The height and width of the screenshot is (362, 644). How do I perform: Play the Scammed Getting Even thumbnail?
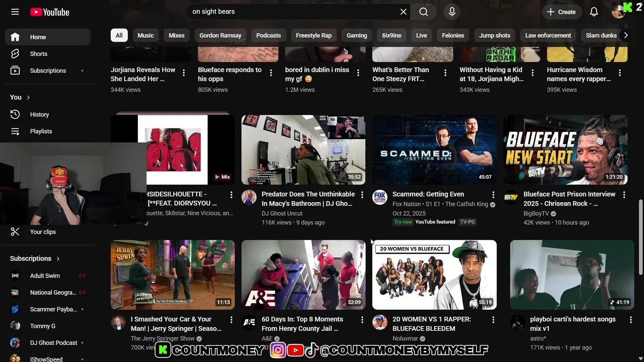click(x=434, y=150)
